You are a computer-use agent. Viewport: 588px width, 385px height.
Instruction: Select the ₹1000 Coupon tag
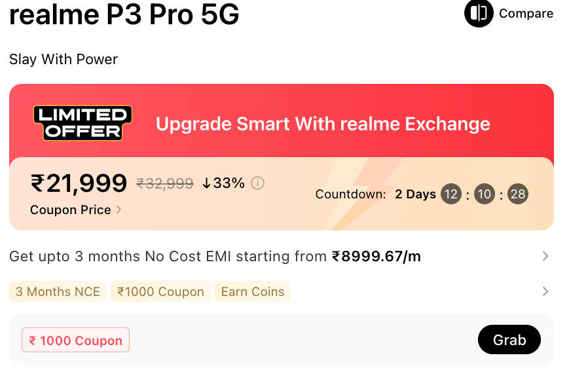click(160, 291)
